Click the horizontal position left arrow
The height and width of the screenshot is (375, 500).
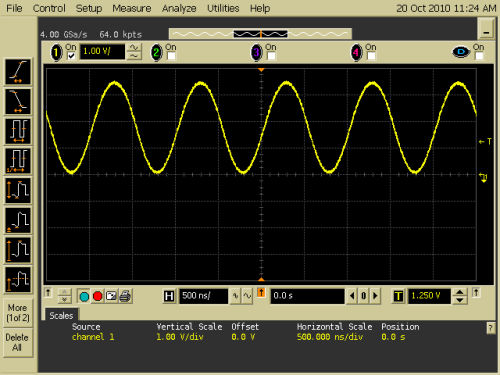352,296
